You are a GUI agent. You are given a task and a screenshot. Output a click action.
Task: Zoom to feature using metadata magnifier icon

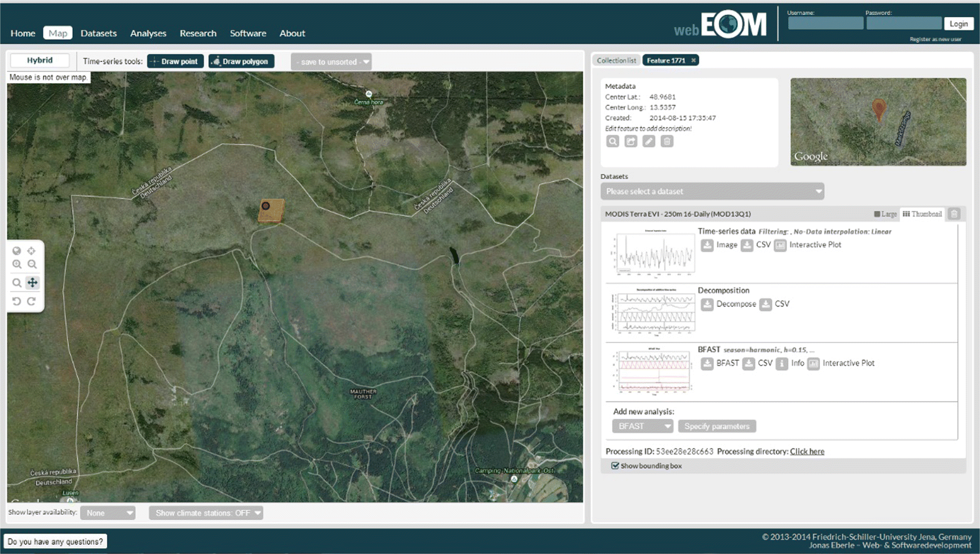613,141
